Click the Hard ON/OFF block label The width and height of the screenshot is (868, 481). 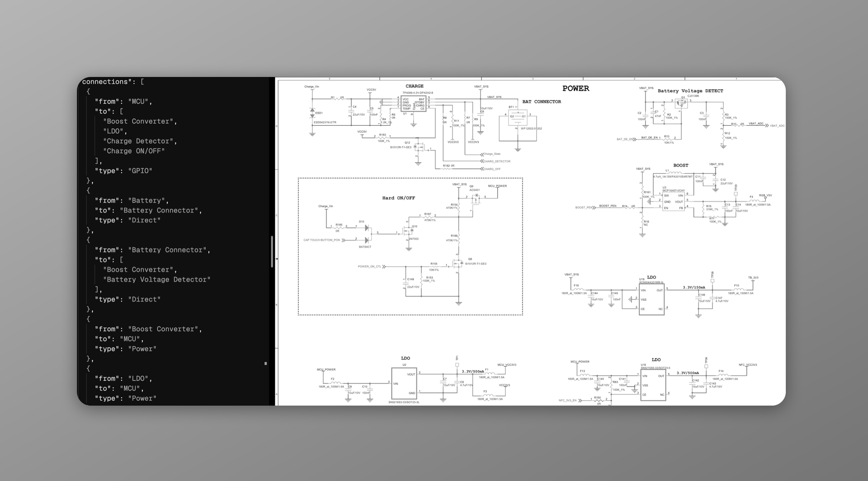click(x=398, y=198)
